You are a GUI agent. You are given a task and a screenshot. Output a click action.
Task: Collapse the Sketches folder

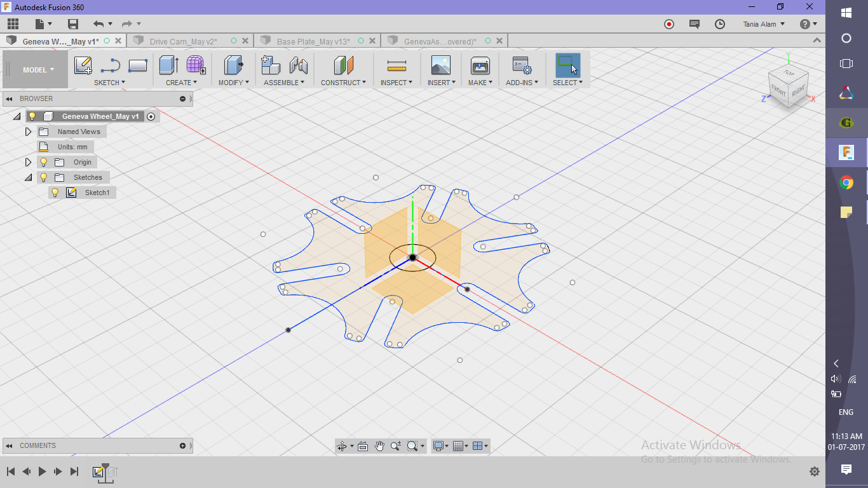28,178
